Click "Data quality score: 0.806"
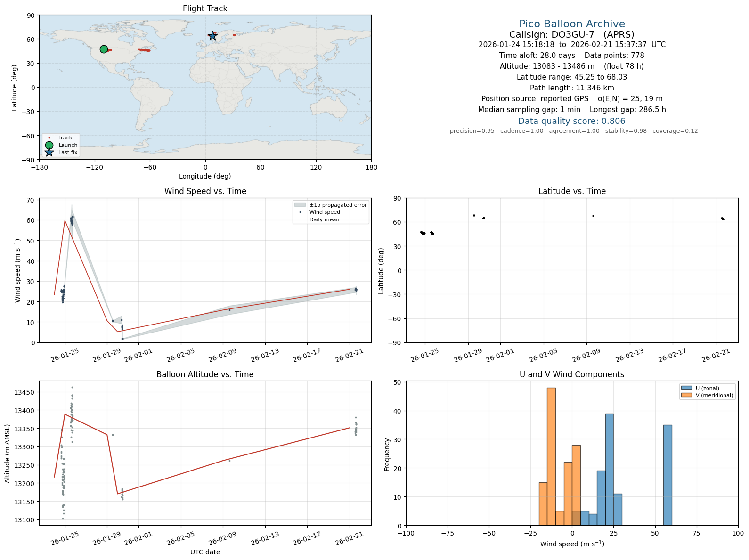Screen dimensions: 749x560 click(572, 121)
